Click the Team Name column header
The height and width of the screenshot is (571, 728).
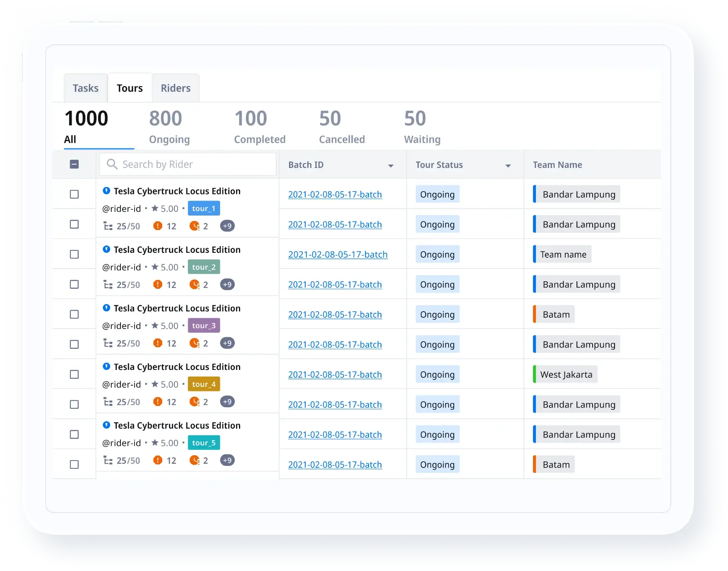(557, 165)
